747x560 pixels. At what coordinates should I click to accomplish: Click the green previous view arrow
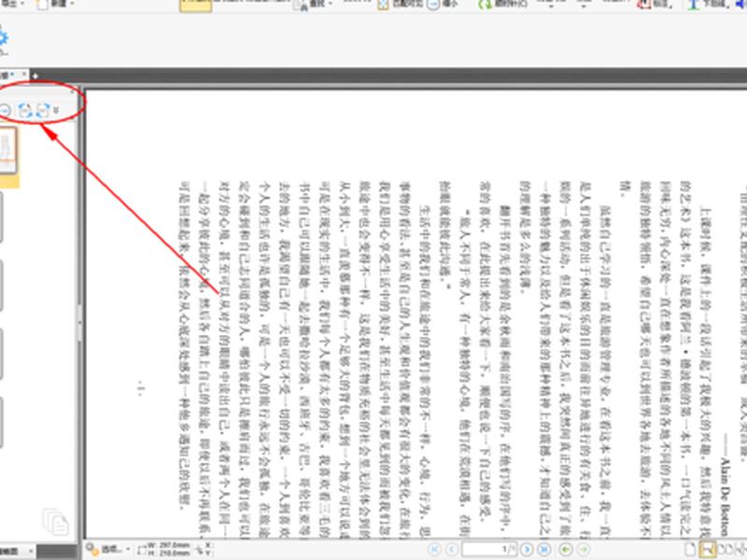click(x=566, y=549)
